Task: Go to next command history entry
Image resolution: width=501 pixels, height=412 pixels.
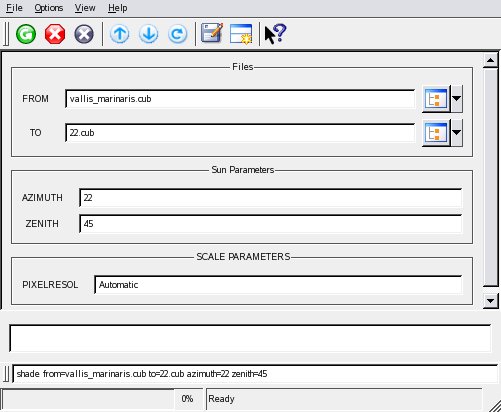Action: 148,34
